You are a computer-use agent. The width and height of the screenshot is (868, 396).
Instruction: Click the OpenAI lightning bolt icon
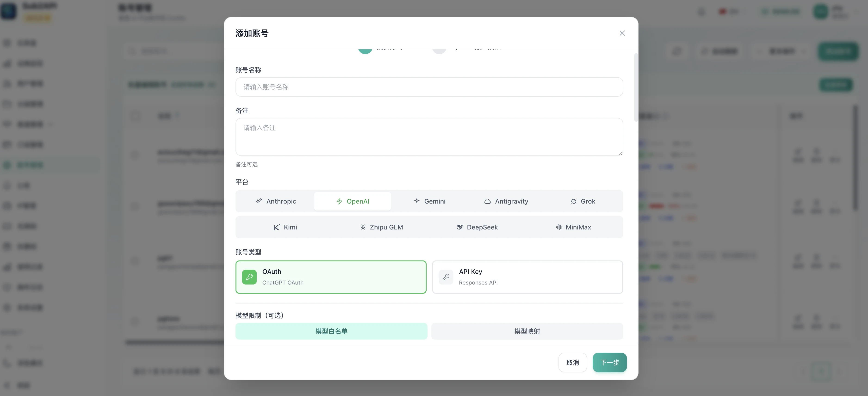[x=339, y=201]
